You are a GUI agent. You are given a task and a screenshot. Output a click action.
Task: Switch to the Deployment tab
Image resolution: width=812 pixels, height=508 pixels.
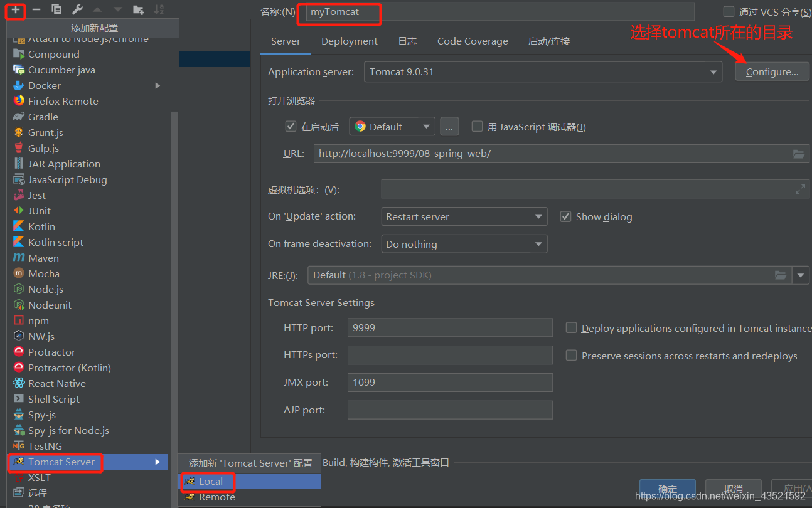tap(350, 41)
